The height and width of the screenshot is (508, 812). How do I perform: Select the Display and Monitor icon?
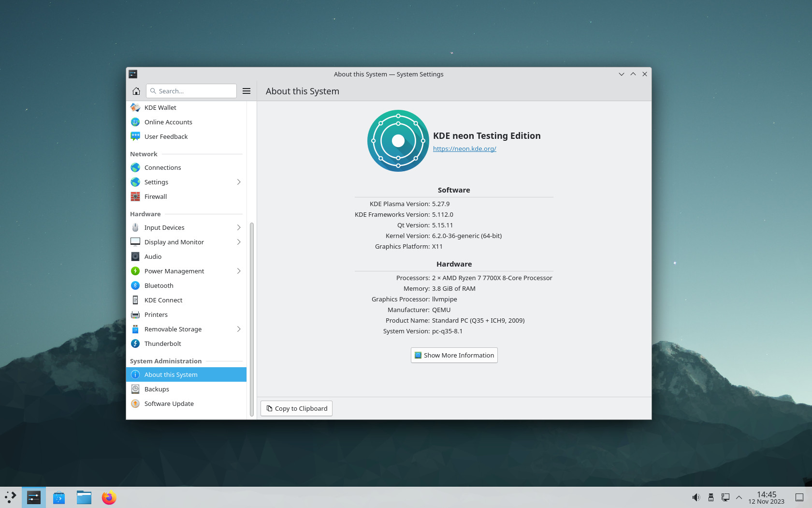click(135, 242)
